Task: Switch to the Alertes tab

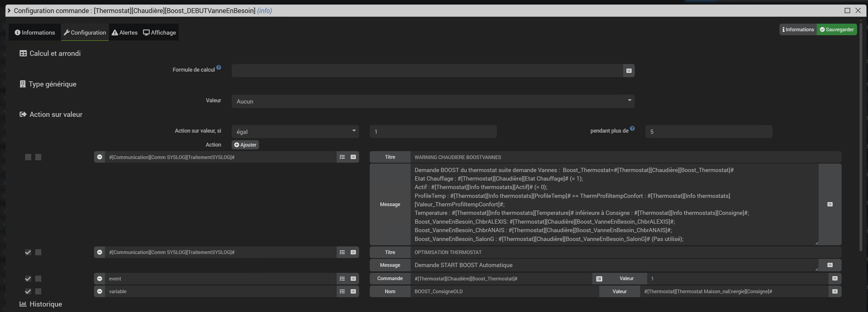Action: (124, 32)
